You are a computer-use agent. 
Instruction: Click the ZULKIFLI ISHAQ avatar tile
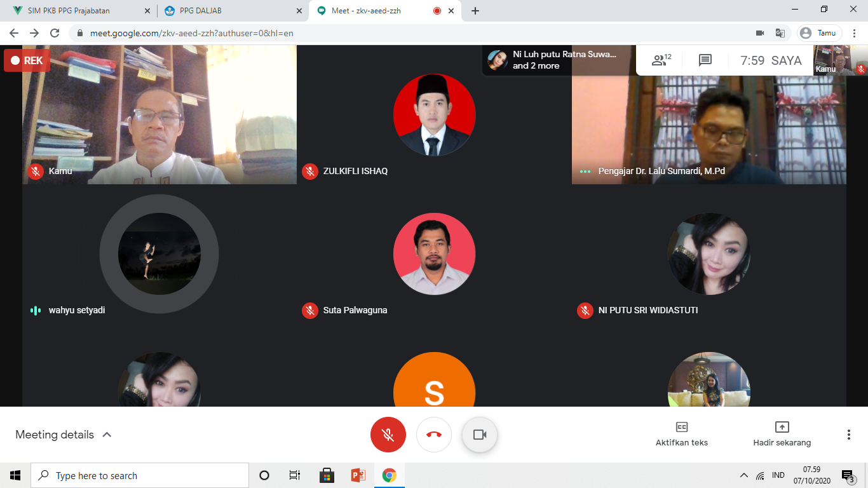click(x=434, y=114)
